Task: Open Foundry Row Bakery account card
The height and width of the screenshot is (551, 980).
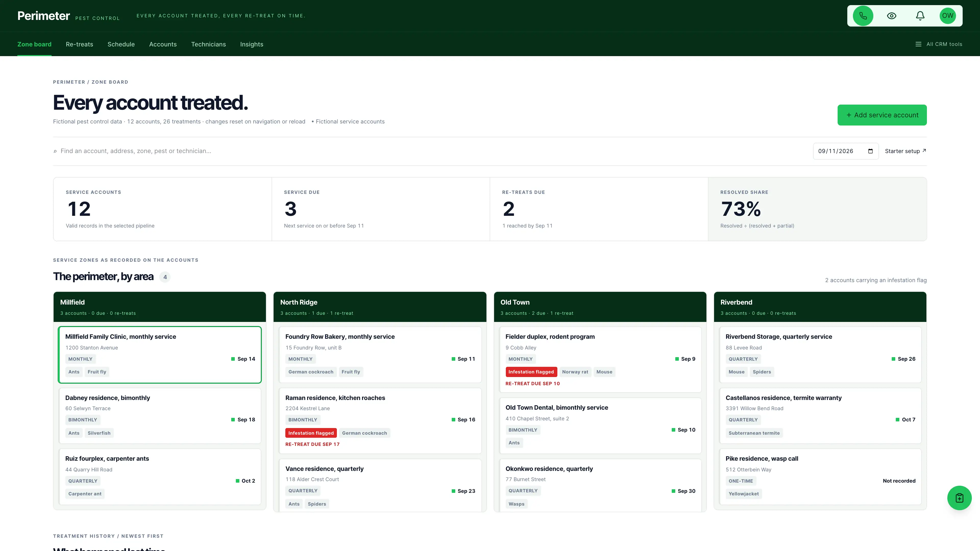Action: tap(380, 354)
